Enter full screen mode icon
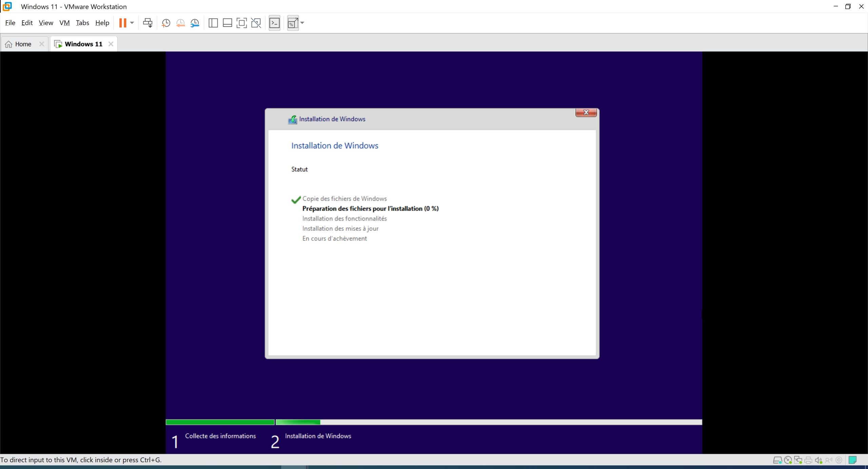868x469 pixels. click(241, 23)
